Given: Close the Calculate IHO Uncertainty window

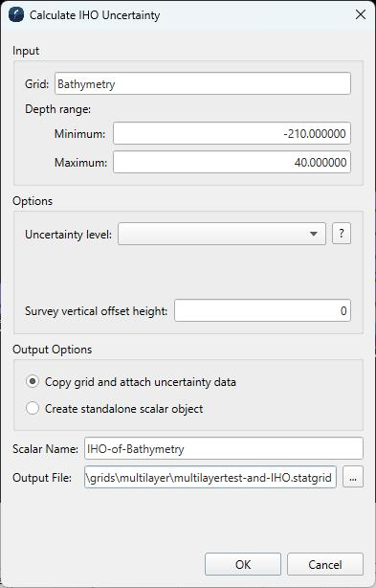Looking at the screenshot, I should point(361,14).
